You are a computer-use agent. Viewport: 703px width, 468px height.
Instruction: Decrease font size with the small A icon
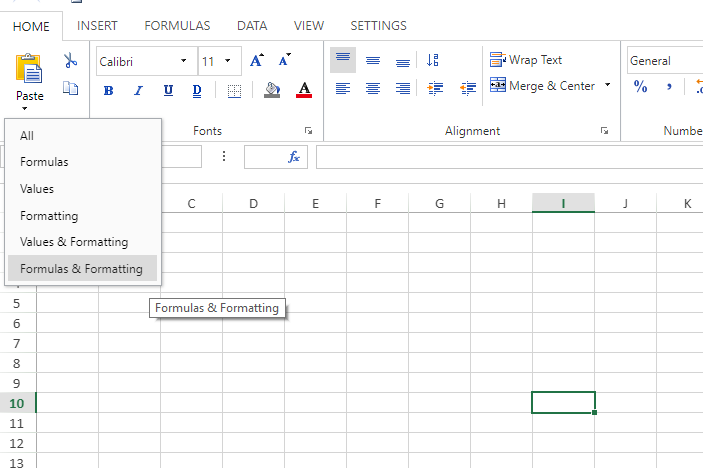click(x=284, y=60)
